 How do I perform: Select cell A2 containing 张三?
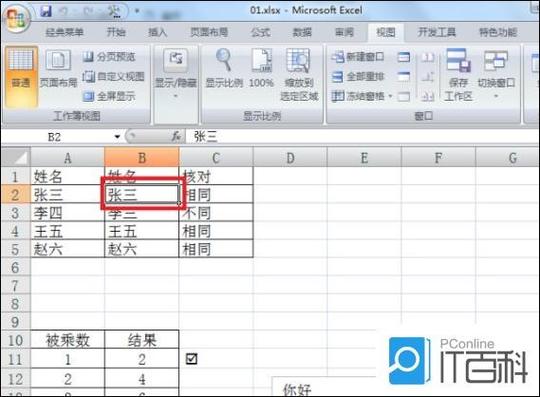click(x=68, y=195)
